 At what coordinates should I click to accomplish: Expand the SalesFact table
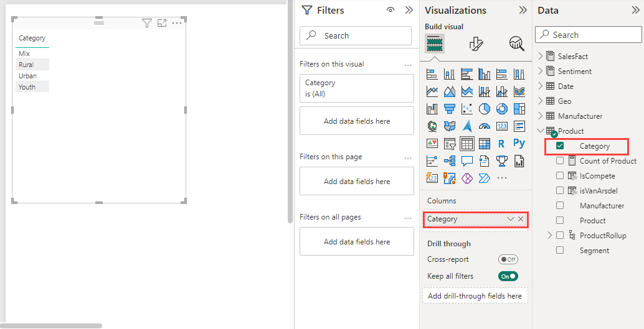click(x=540, y=56)
